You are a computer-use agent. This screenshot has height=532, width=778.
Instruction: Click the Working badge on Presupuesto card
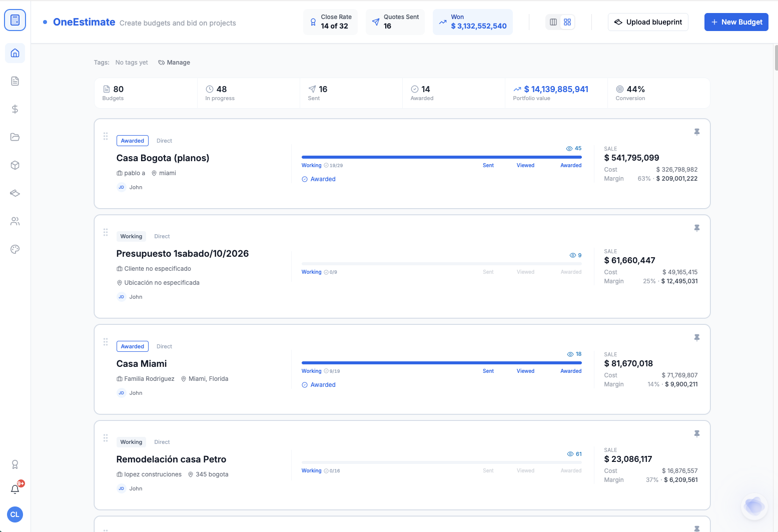pyautogui.click(x=131, y=236)
